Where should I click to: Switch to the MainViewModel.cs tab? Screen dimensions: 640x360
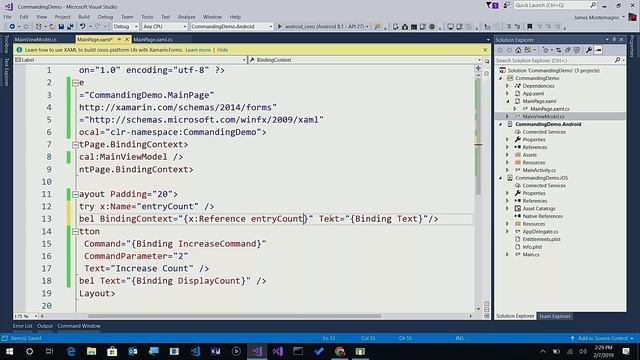[x=36, y=40]
